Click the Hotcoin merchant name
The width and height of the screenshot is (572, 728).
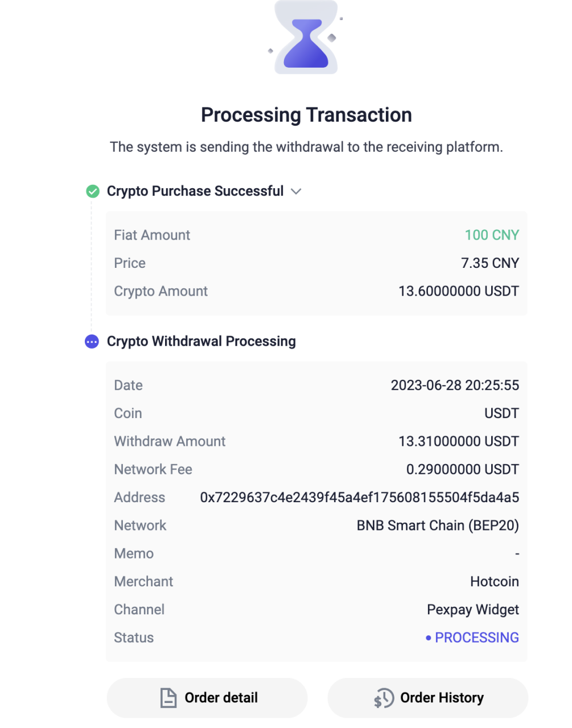point(494,582)
